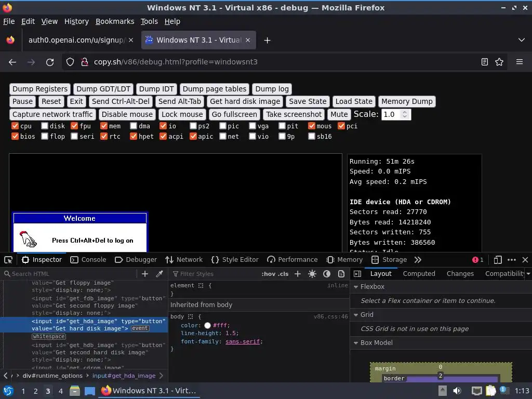
Task: Click the Get hard disk image button
Action: click(245, 101)
